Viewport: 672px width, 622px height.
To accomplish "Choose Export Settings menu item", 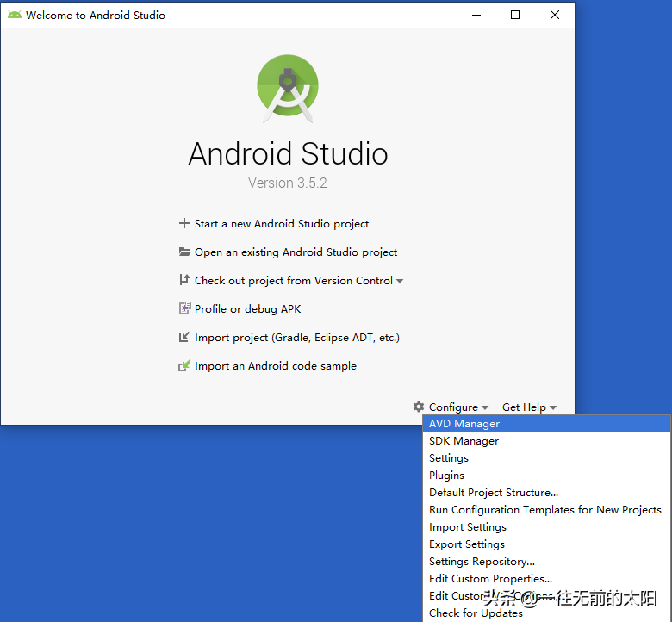I will coord(546,544).
